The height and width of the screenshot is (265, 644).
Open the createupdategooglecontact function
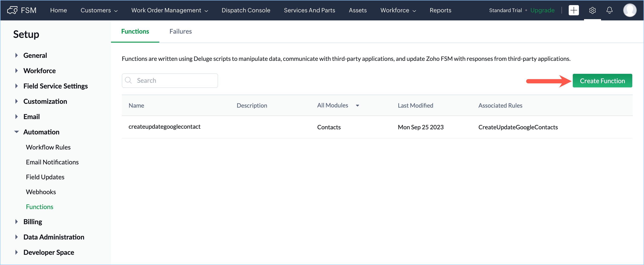tap(164, 127)
